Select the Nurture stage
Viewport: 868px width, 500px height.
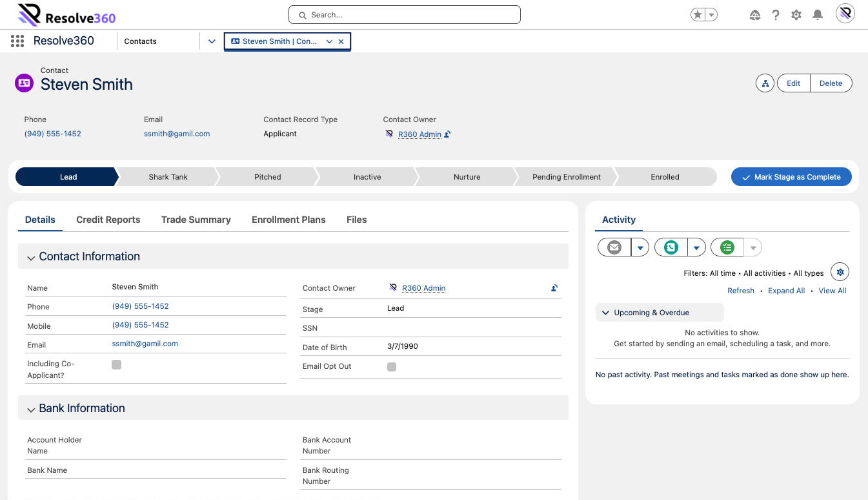(467, 177)
